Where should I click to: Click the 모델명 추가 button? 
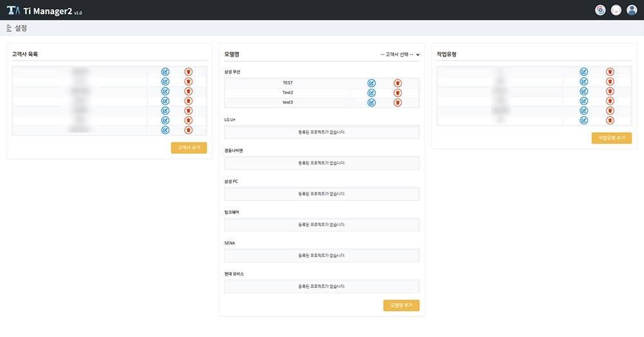coord(401,305)
